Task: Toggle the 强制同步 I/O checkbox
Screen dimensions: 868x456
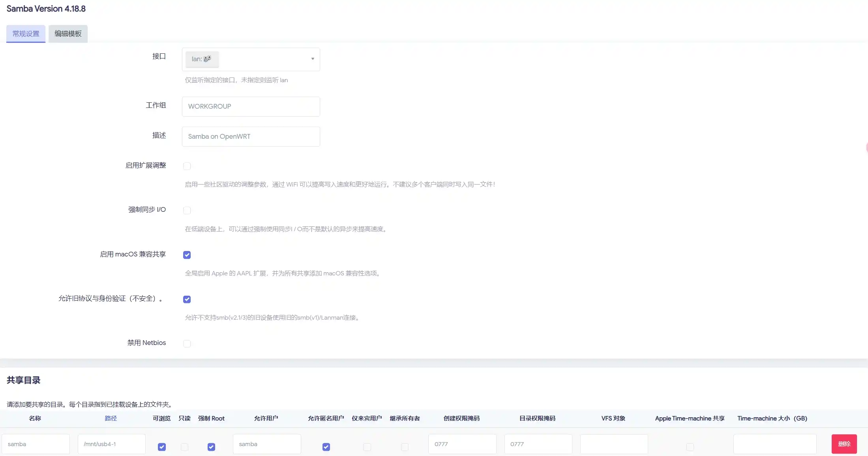Action: click(x=187, y=210)
